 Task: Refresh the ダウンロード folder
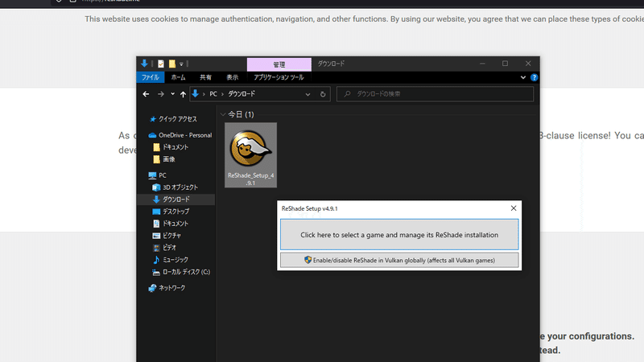pyautogui.click(x=323, y=94)
